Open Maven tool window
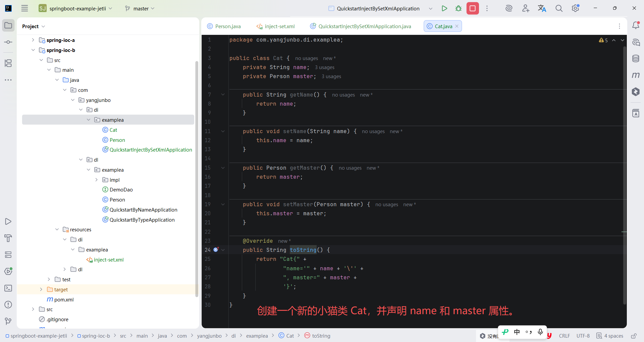 [x=636, y=75]
